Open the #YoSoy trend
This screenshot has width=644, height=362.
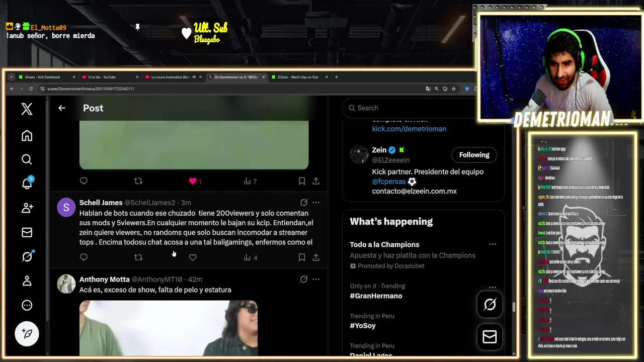[x=362, y=326]
